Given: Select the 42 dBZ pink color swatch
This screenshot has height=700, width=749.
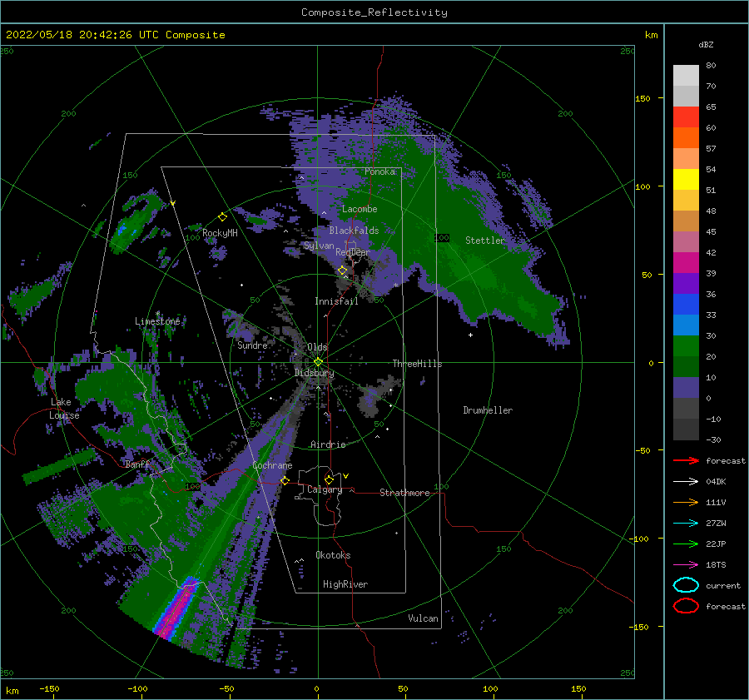Looking at the screenshot, I should pos(686,241).
